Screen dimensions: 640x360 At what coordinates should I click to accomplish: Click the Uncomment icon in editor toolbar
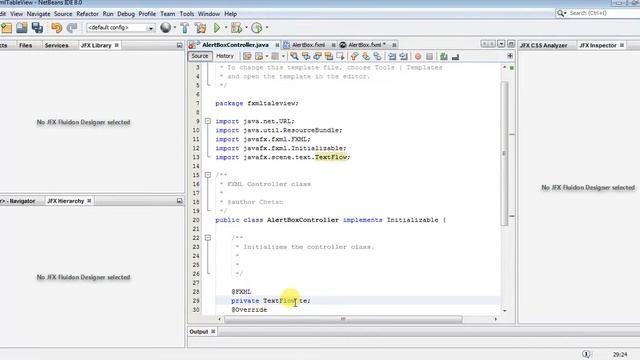(455, 56)
